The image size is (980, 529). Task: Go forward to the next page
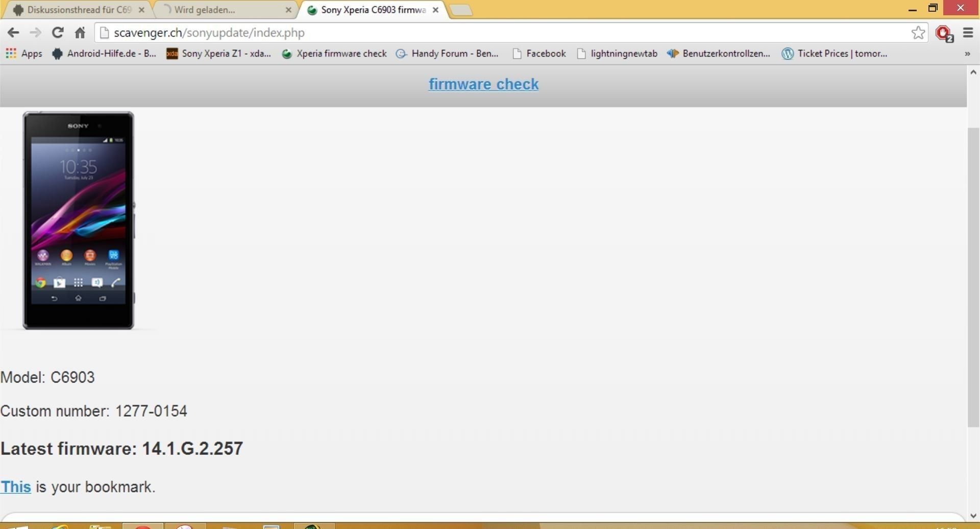(35, 33)
